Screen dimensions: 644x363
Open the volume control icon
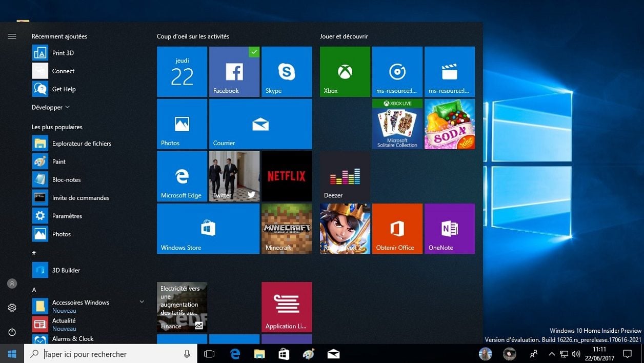[576, 354]
